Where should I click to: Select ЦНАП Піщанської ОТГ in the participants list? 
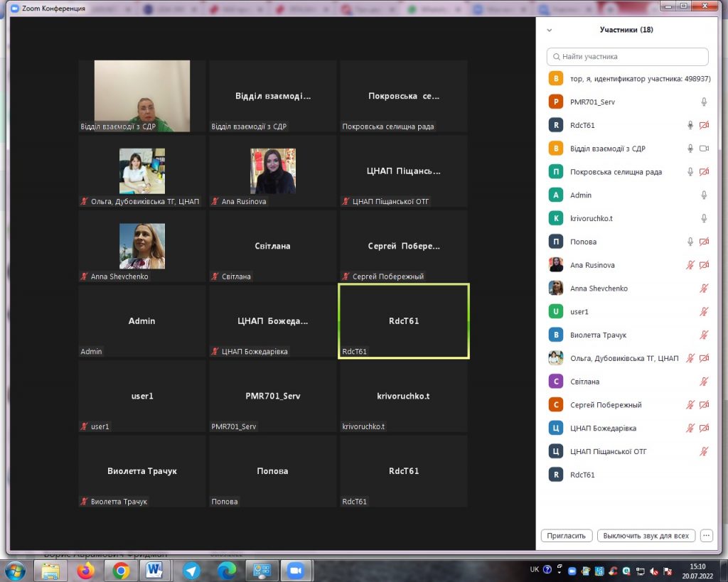tap(608, 451)
